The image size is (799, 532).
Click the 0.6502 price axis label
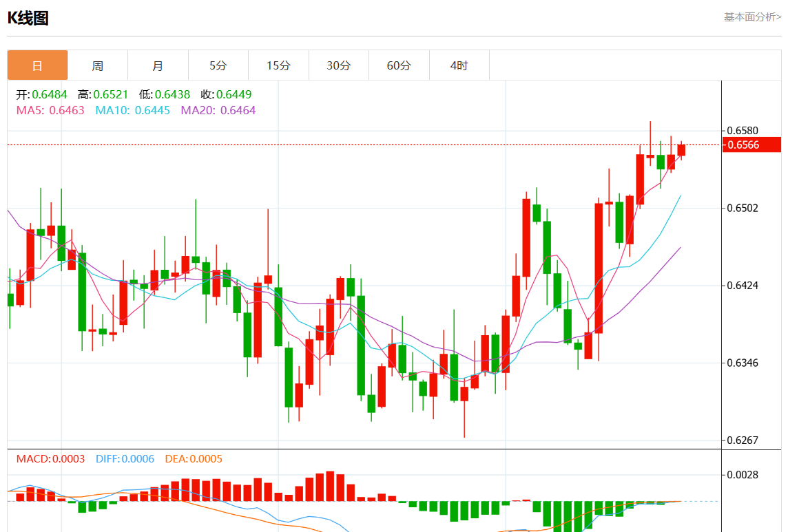[x=743, y=208]
